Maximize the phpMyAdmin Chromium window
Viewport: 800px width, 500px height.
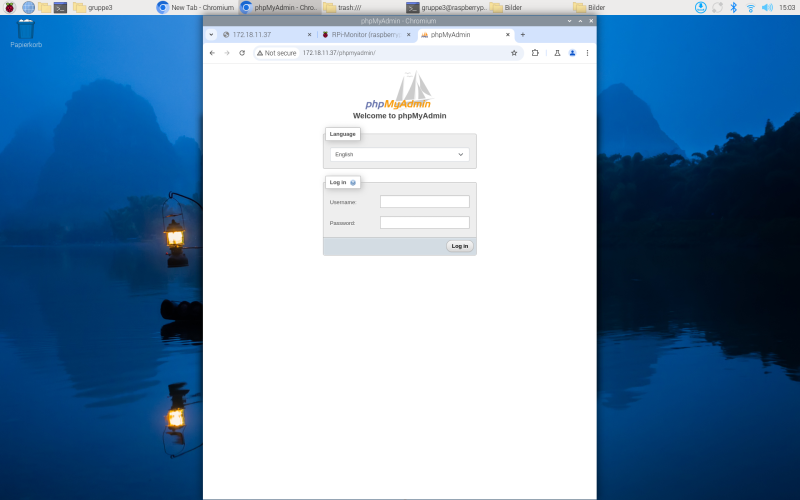click(580, 21)
